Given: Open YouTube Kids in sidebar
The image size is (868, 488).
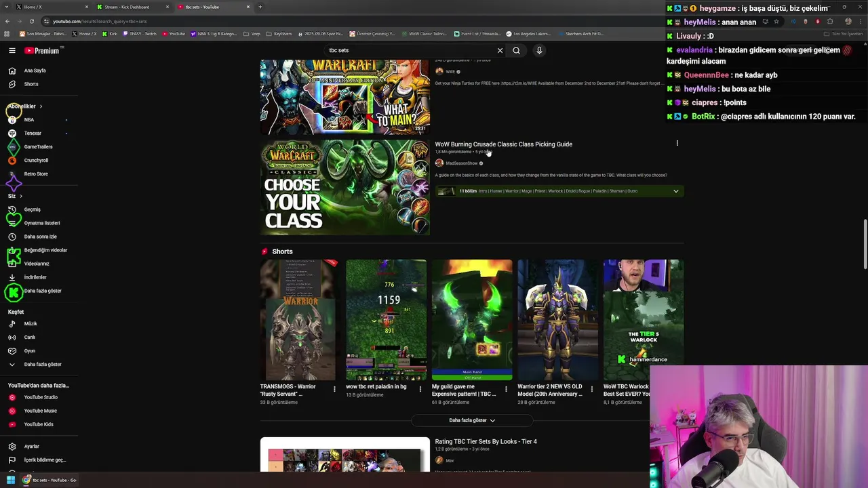Looking at the screenshot, I should pyautogui.click(x=39, y=424).
